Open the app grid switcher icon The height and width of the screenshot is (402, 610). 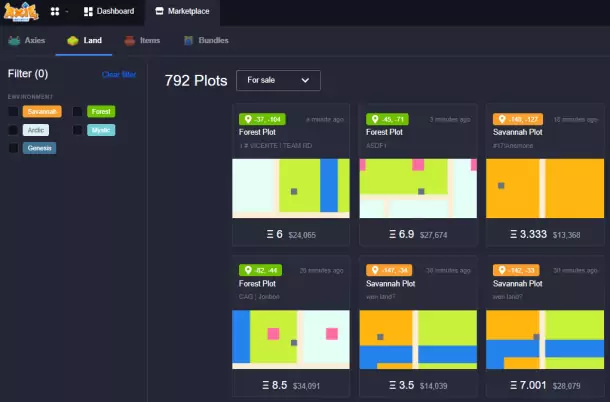coord(56,11)
